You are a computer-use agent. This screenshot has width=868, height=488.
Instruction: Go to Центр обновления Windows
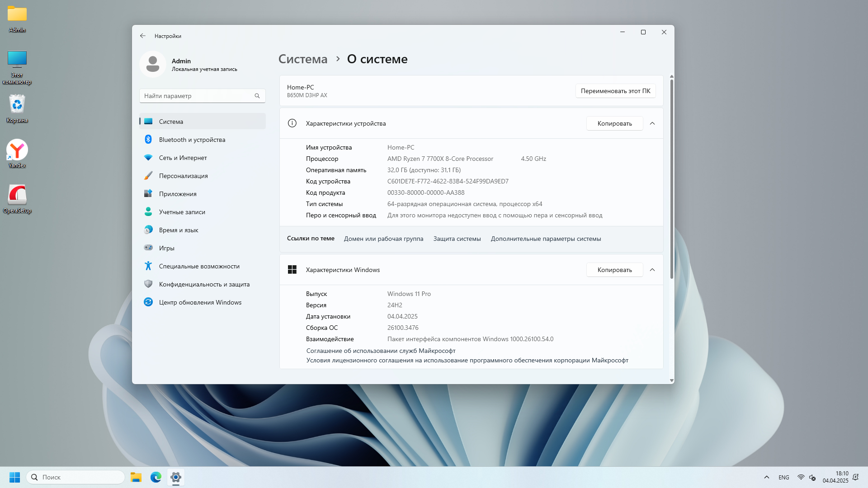click(200, 302)
